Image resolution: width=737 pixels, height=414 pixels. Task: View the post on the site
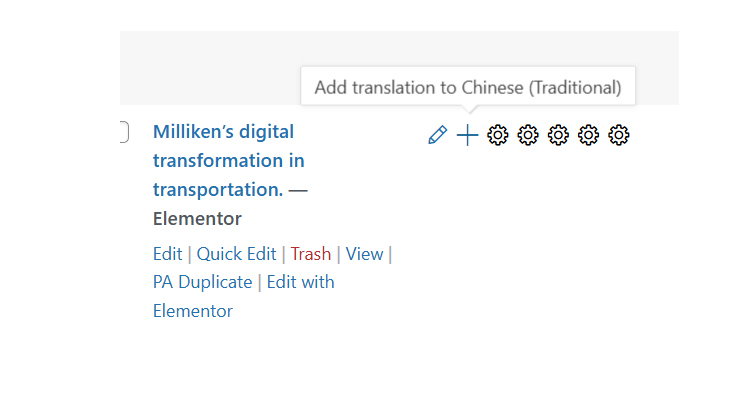tap(364, 254)
